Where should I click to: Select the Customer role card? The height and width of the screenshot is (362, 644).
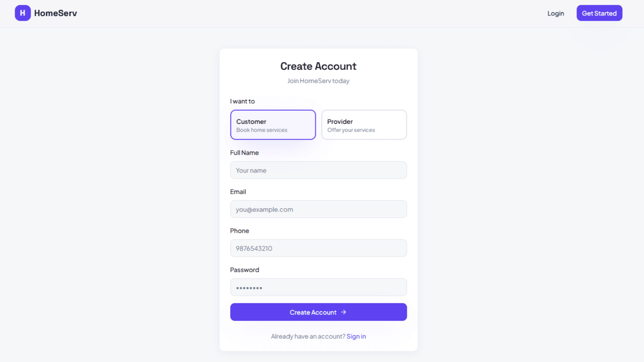[273, 125]
